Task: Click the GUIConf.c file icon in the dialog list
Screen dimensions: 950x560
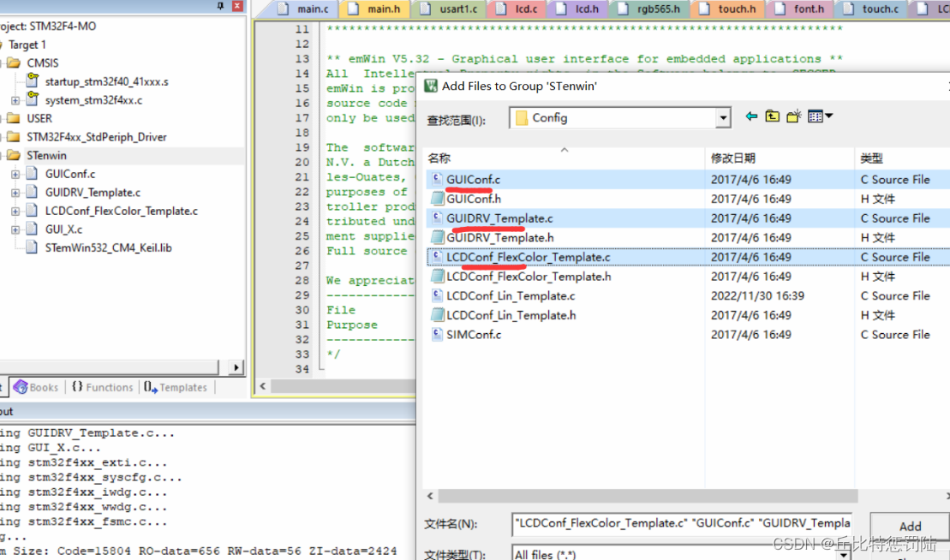Action: click(437, 179)
